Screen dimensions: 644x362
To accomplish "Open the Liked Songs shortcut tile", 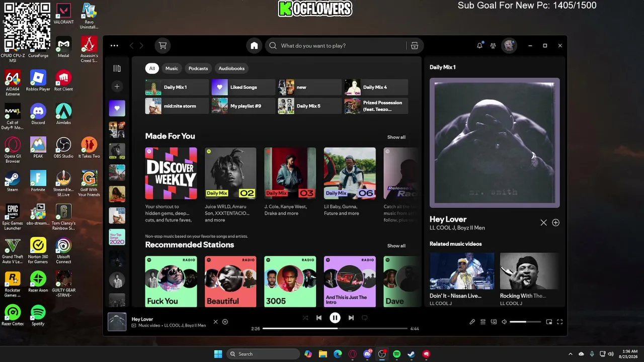I will pos(244,87).
